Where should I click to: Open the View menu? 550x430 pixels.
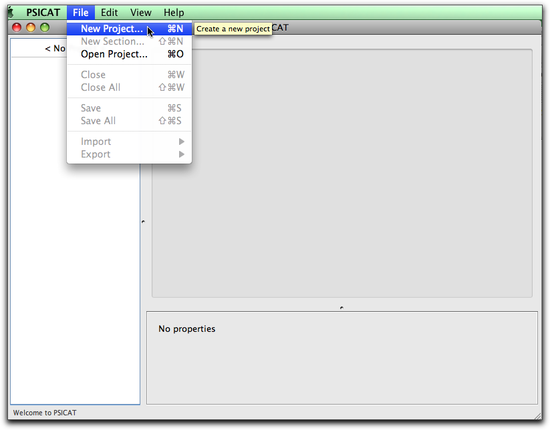[x=141, y=13]
